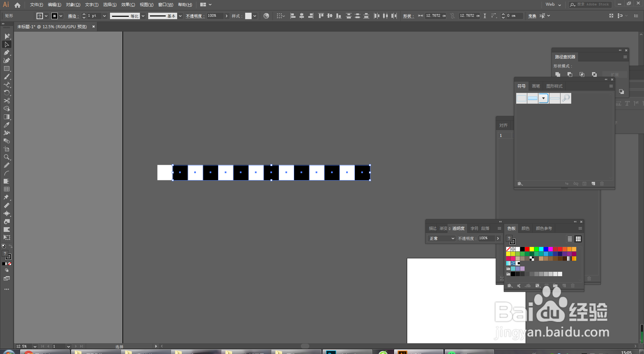Viewport: 644px width, 354px height.
Task: Click Pathfinder Minus Front icon
Action: coord(570,74)
